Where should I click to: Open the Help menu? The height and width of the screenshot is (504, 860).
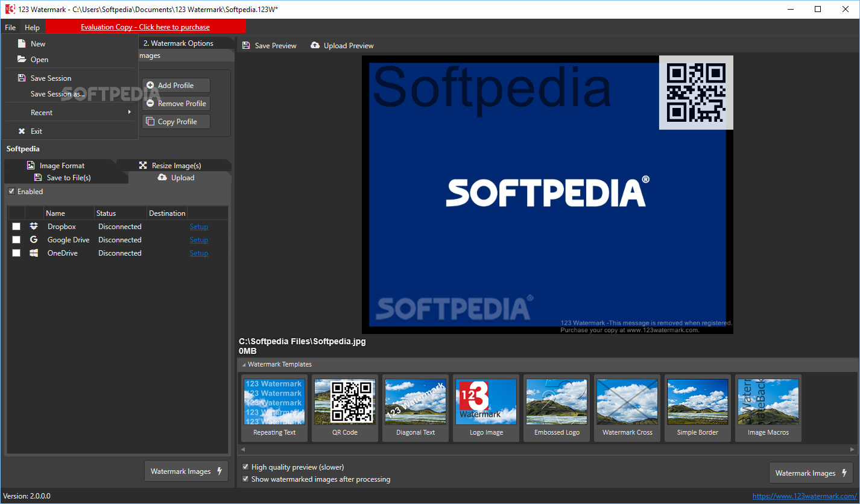pyautogui.click(x=32, y=27)
